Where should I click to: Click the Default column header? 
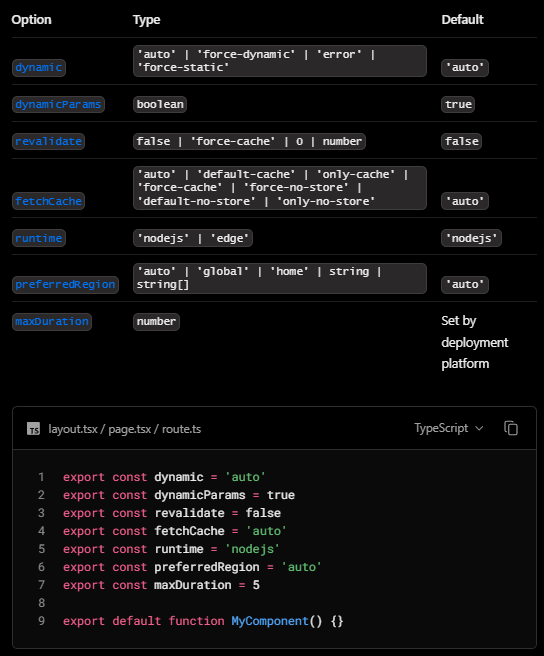[462, 20]
